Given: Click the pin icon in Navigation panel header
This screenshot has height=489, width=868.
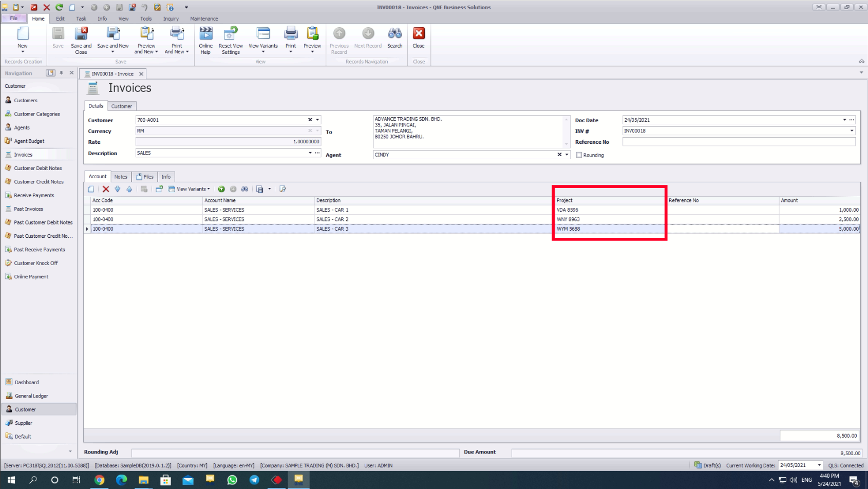Looking at the screenshot, I should (x=61, y=73).
